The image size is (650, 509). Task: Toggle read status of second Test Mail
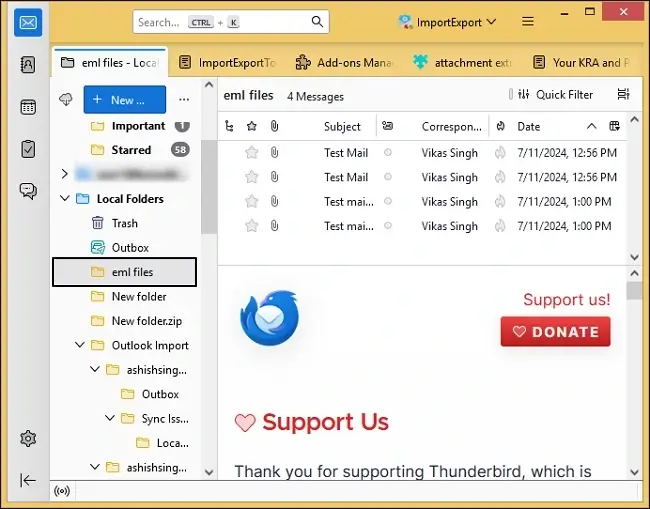(388, 177)
